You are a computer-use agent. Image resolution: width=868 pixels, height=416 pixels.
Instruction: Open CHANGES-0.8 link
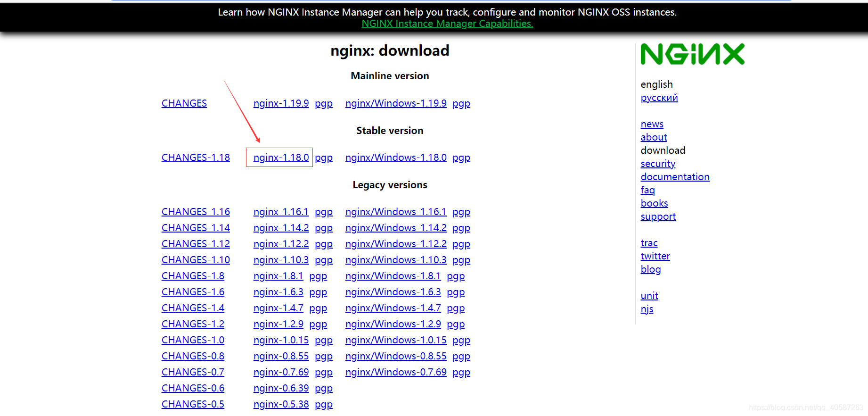coord(193,356)
